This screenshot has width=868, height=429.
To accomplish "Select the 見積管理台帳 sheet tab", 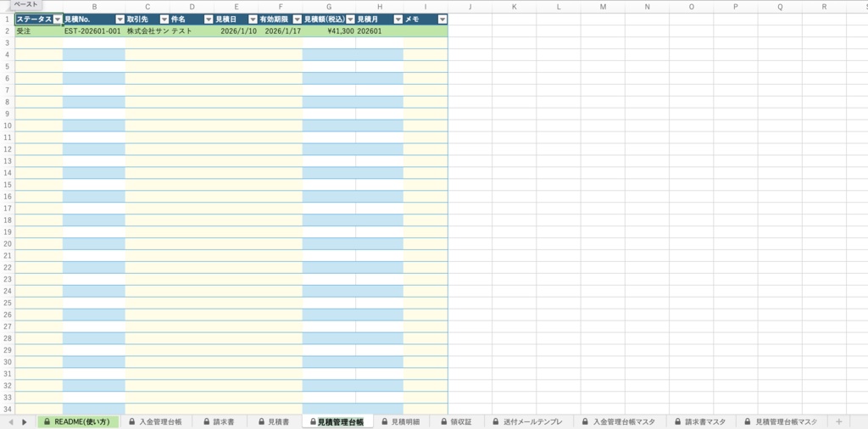I will tap(337, 422).
